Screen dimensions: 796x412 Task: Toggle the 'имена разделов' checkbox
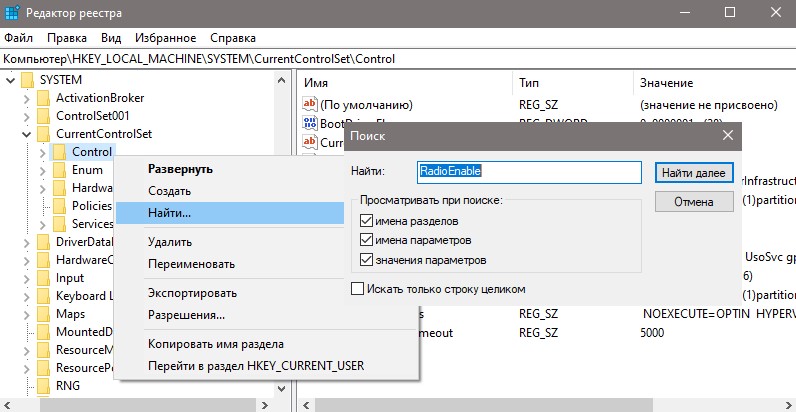[366, 221]
